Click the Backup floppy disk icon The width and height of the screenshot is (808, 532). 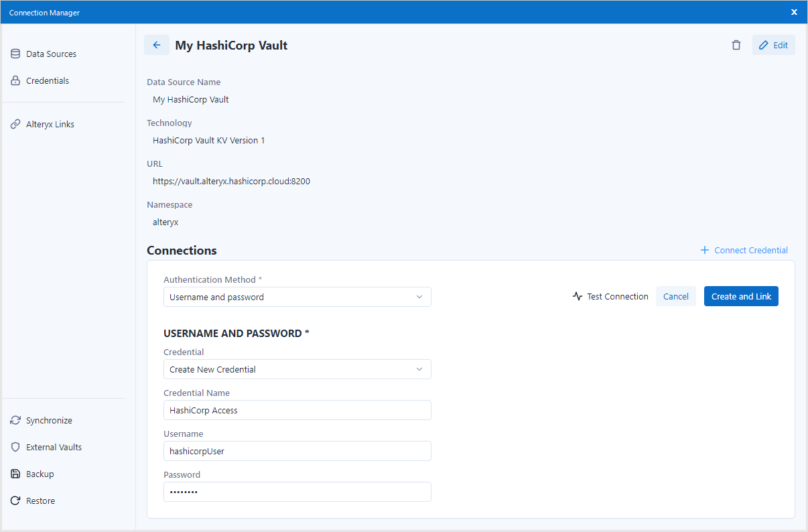pyautogui.click(x=15, y=474)
